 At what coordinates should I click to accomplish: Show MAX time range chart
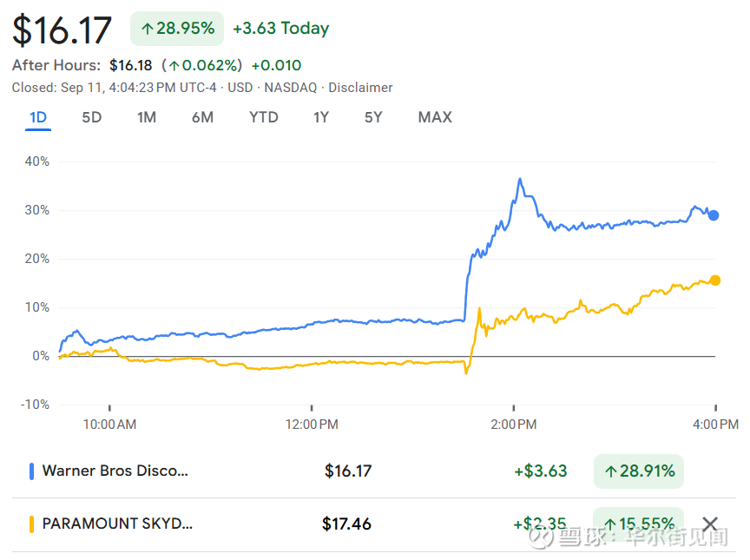pyautogui.click(x=435, y=117)
